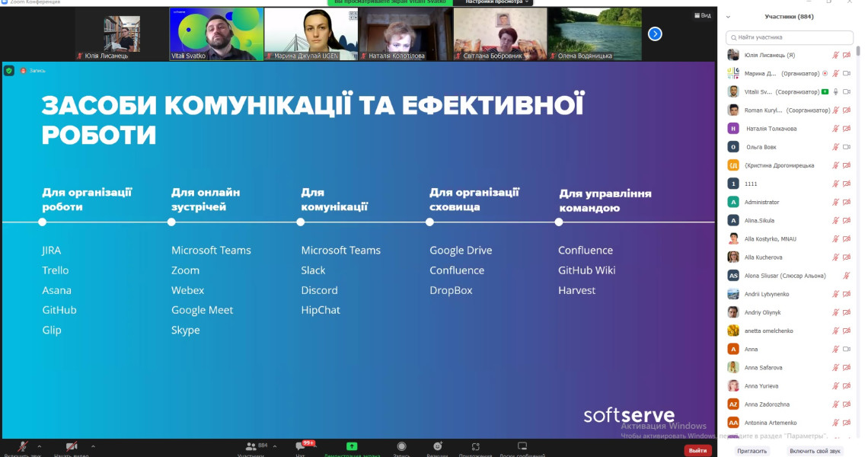This screenshot has height=457, width=868.
Task: Select Олена Водяницька video thumbnail
Action: point(595,34)
